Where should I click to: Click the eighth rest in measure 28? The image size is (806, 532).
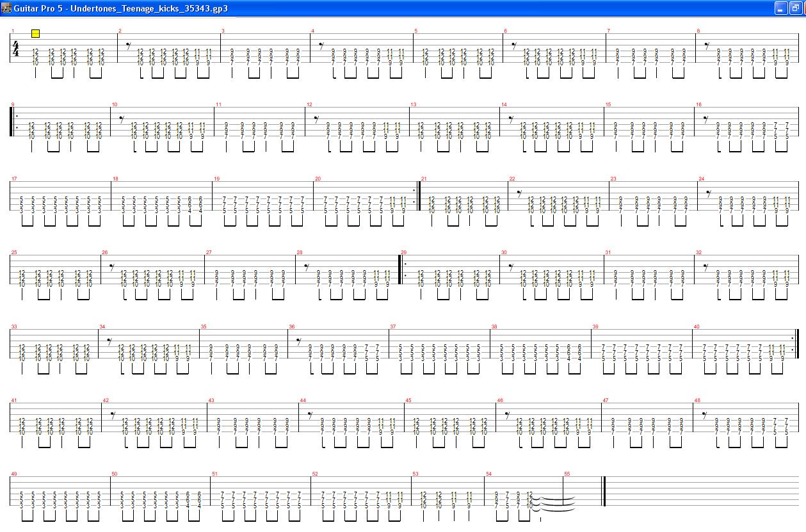[x=307, y=266]
